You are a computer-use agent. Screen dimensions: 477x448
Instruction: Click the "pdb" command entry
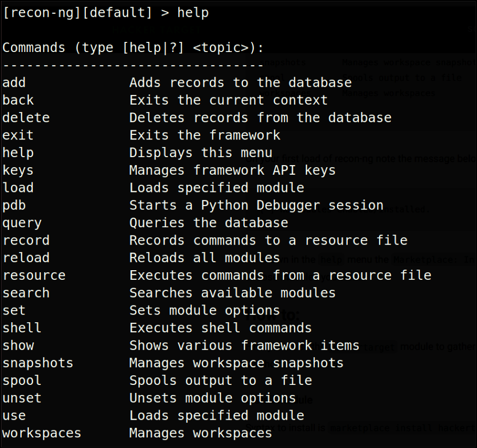click(14, 206)
